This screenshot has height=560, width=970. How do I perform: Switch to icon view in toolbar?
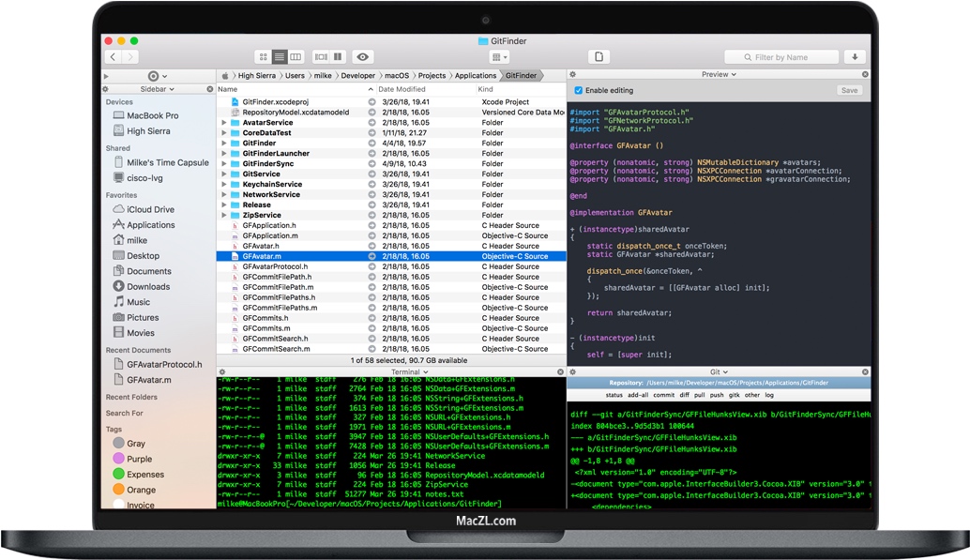pyautogui.click(x=264, y=56)
